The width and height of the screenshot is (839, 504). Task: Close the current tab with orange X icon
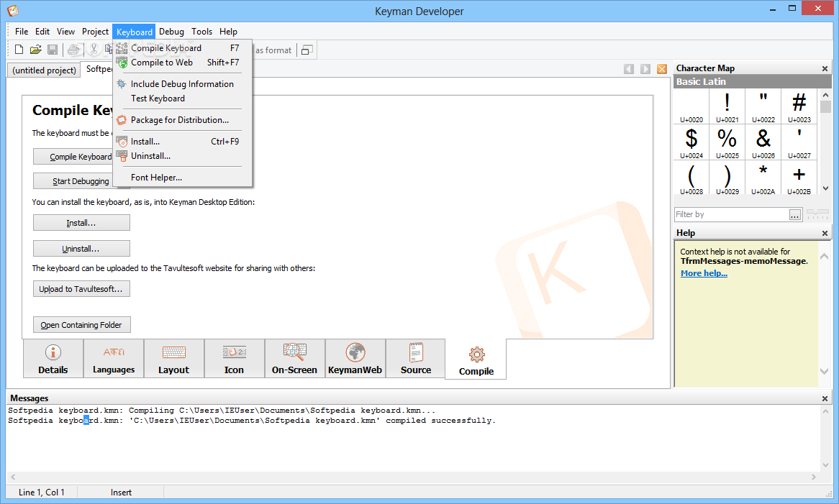click(662, 69)
